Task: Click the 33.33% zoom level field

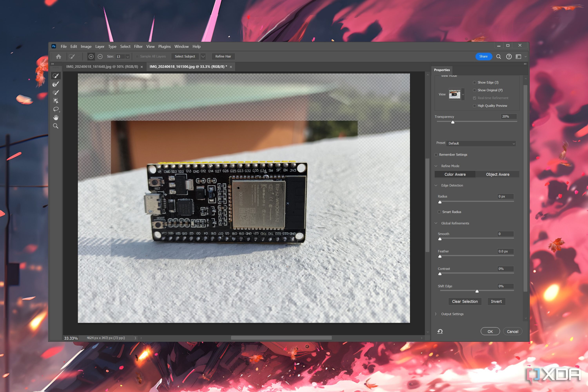Action: click(71, 338)
